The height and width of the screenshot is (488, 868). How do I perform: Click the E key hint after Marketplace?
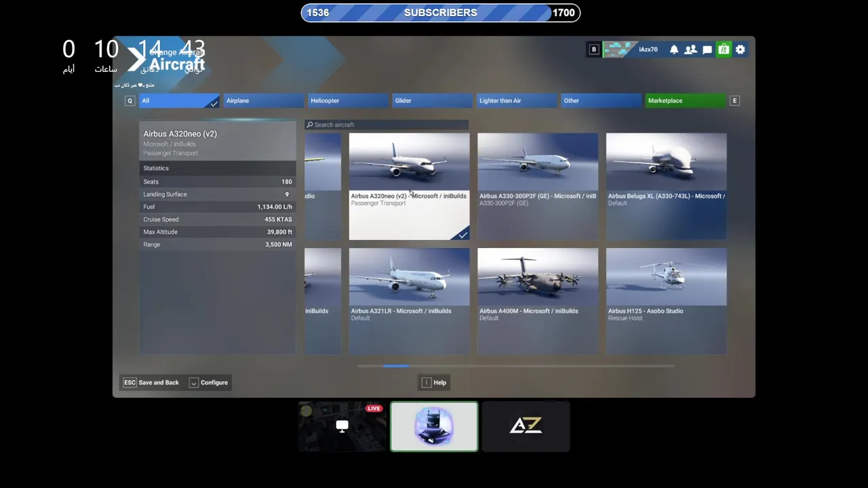pyautogui.click(x=734, y=100)
